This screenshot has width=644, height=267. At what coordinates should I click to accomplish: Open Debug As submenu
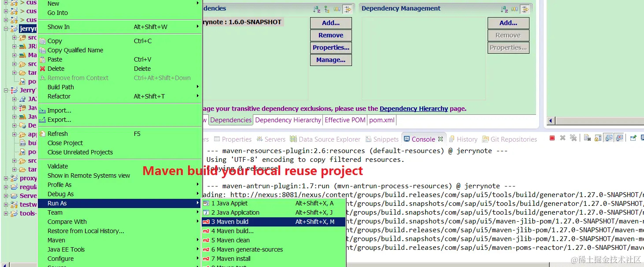point(120,194)
